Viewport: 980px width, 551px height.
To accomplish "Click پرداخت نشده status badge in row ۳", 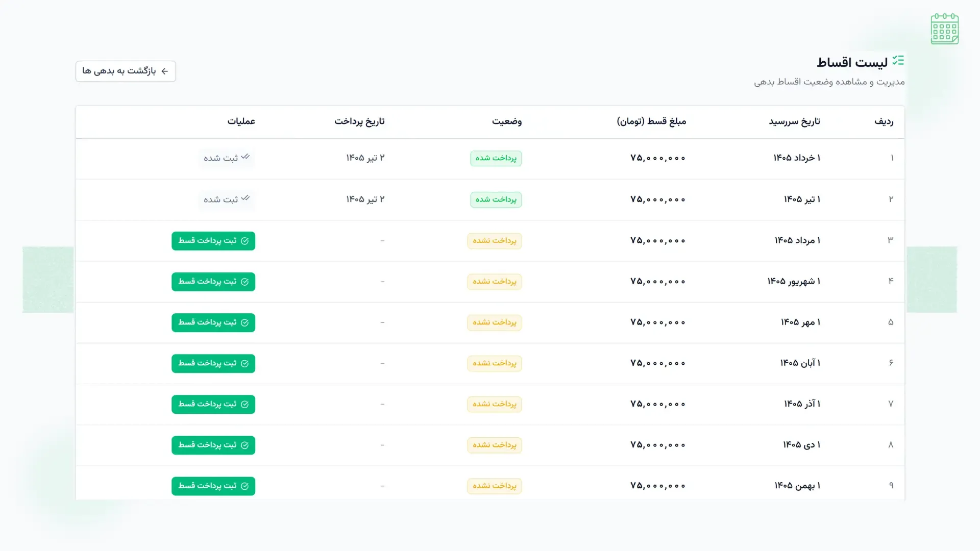I will (494, 241).
